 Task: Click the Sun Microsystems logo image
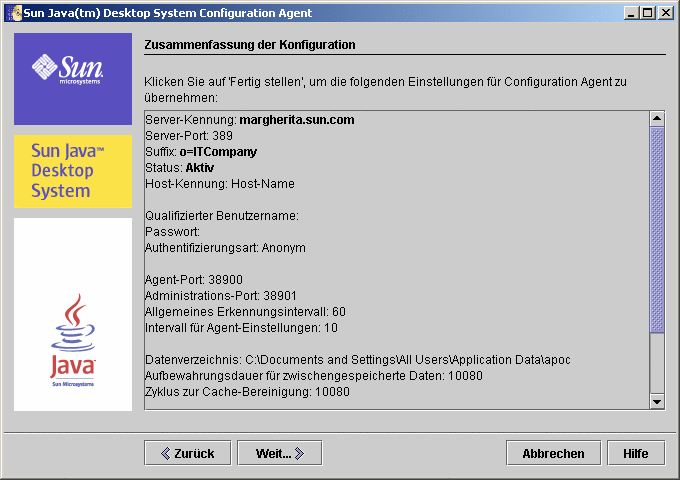click(x=73, y=79)
